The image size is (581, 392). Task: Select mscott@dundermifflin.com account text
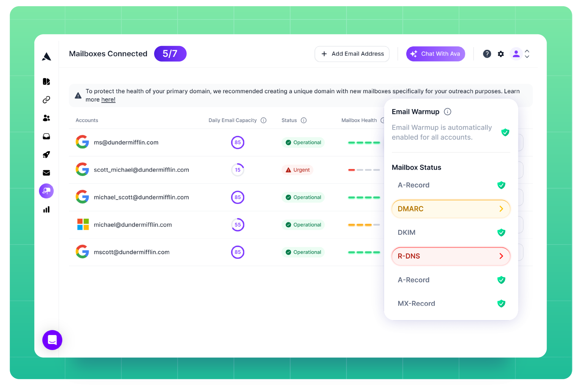132,252
